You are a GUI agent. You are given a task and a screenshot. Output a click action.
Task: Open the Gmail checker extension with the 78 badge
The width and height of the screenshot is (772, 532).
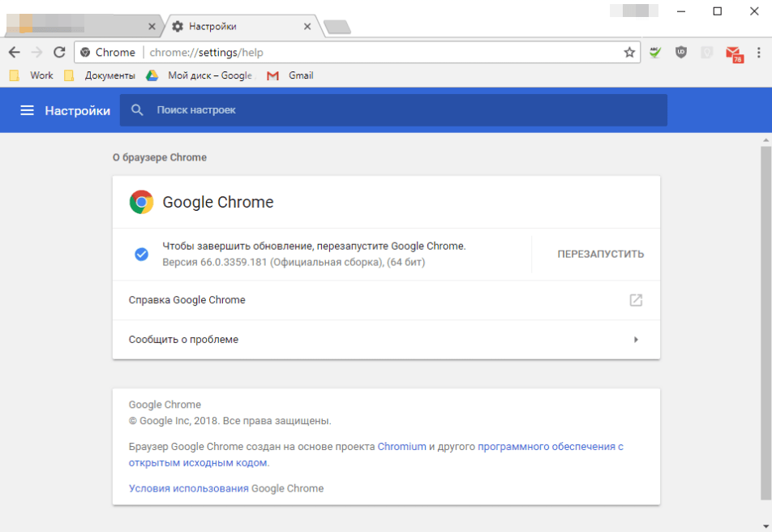(x=734, y=54)
